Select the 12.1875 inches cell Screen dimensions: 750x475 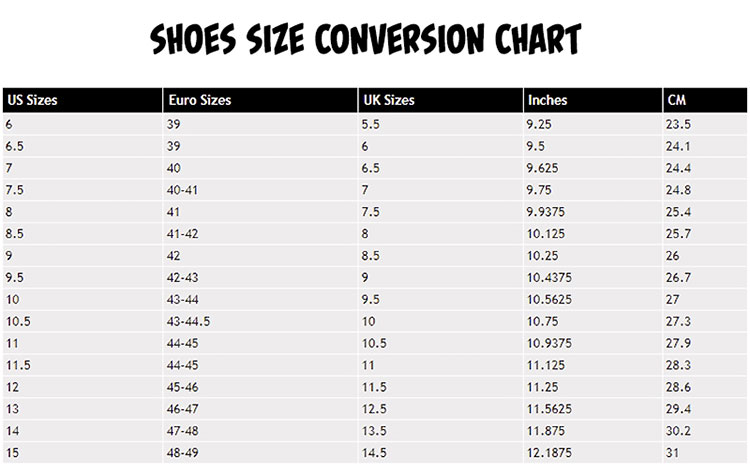593,453
